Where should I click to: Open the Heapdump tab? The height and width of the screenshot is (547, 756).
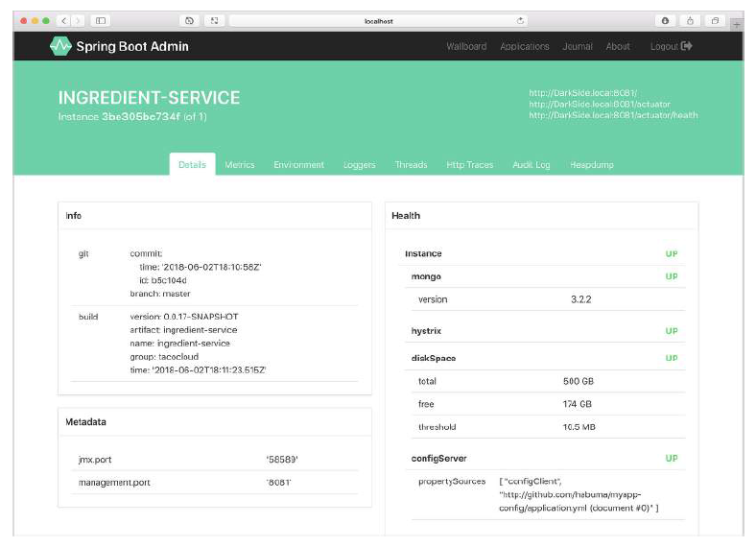[x=592, y=164]
